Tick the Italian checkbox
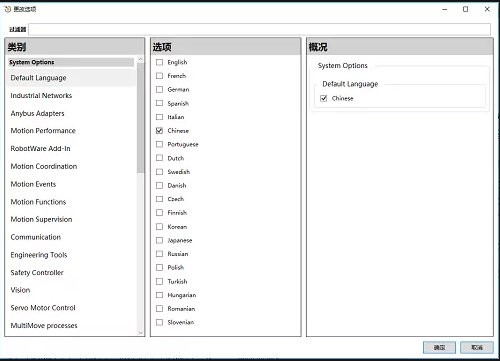The image size is (500, 361). click(x=160, y=117)
